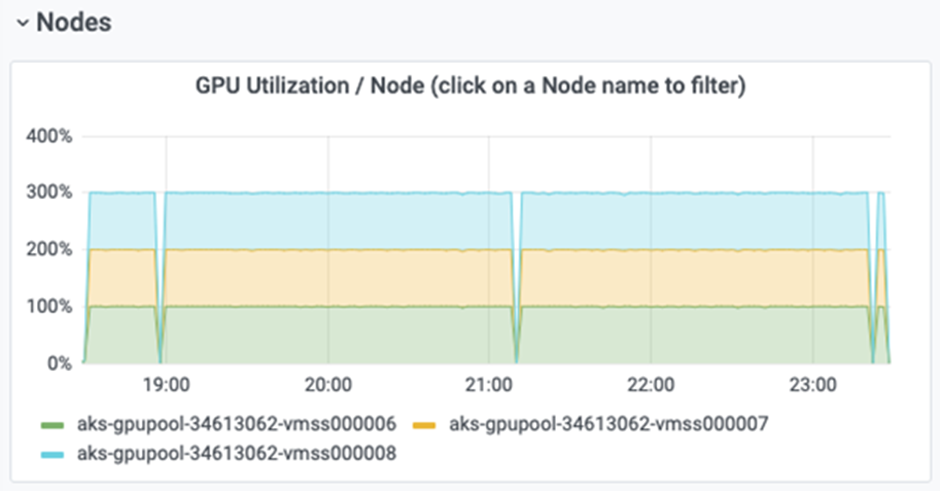Click the 200% y-axis label
The height and width of the screenshot is (491, 940).
click(x=48, y=249)
